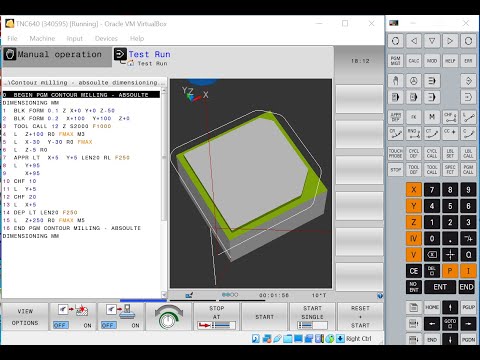The height and width of the screenshot is (360, 480).
Task: Click the 3D workpiece simulation view
Action: point(251,183)
